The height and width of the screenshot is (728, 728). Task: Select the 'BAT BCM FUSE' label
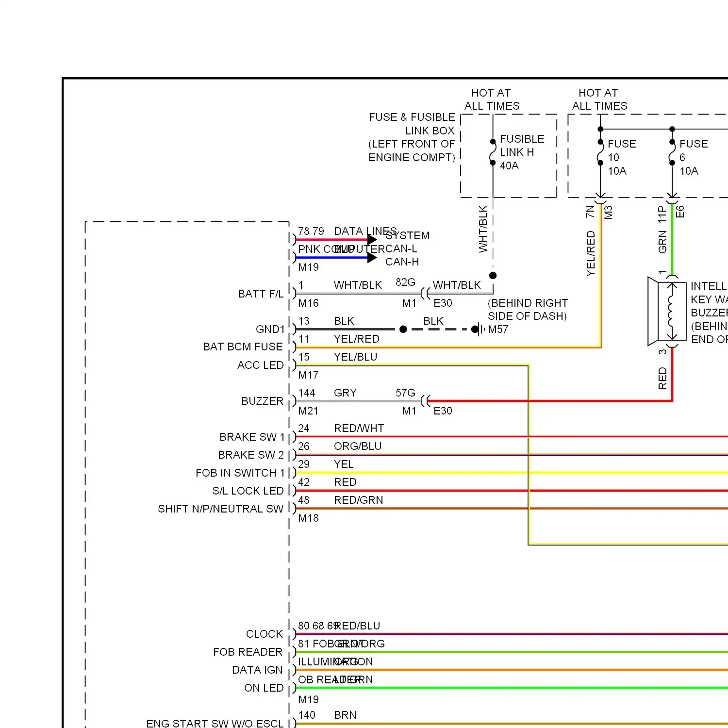click(x=243, y=347)
